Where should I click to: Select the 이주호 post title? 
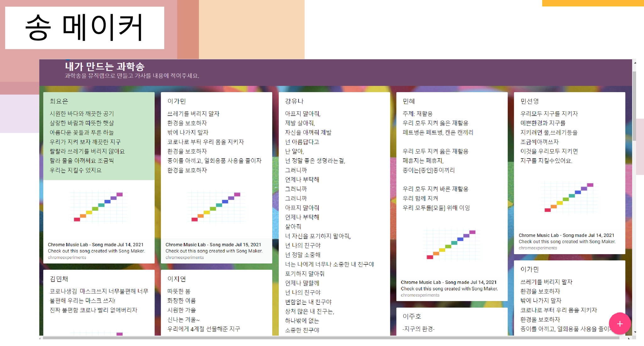412,316
